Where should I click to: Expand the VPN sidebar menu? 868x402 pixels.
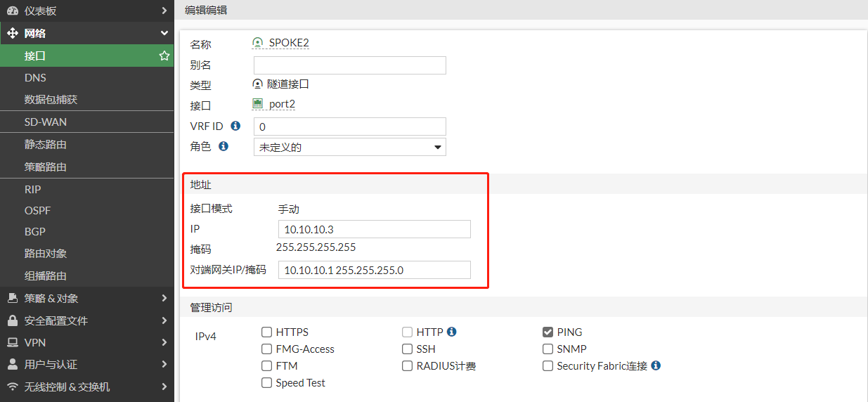point(86,342)
